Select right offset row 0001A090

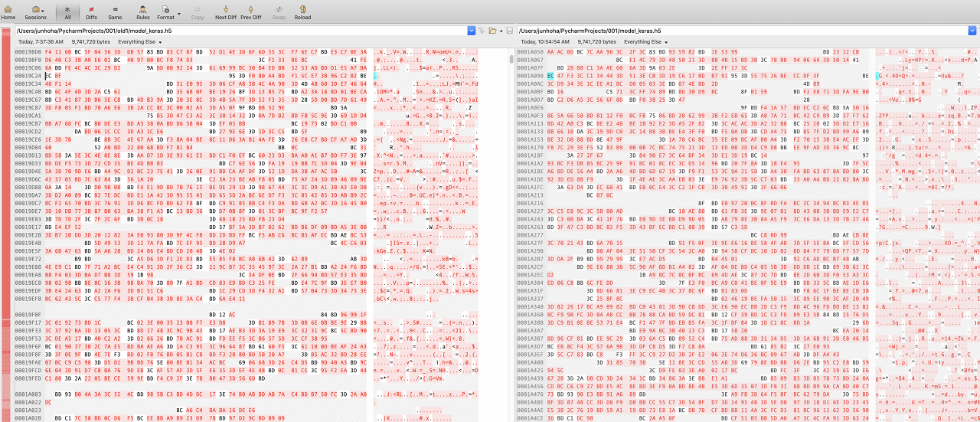pyautogui.click(x=531, y=76)
